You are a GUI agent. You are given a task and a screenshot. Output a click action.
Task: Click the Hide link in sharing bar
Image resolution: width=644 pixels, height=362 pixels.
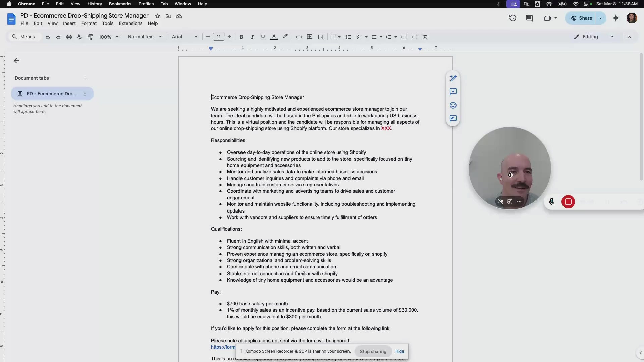(399, 351)
